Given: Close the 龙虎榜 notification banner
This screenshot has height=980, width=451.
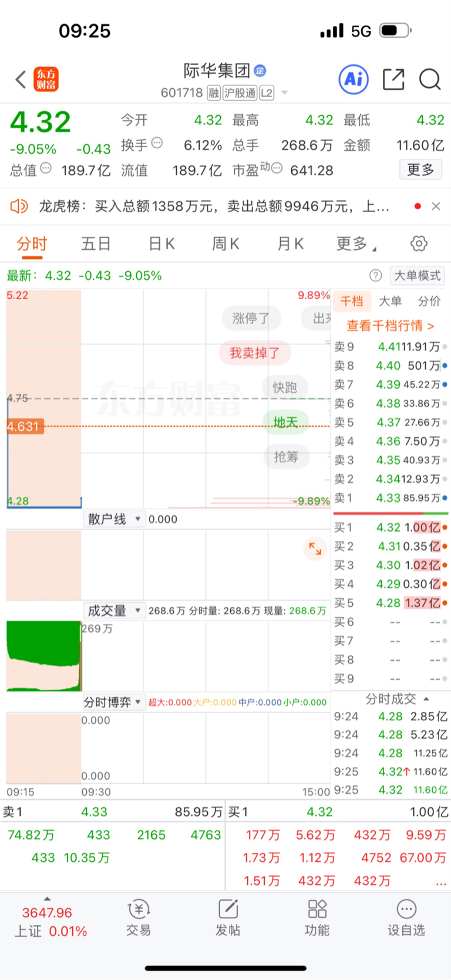Looking at the screenshot, I should (436, 206).
